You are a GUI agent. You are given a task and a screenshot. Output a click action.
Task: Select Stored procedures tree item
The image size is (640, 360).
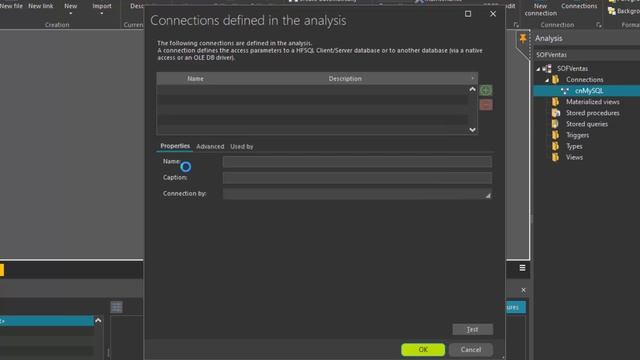coord(592,113)
